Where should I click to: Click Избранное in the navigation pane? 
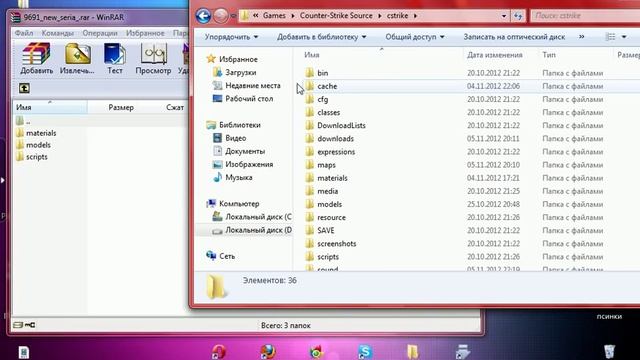pyautogui.click(x=232, y=59)
